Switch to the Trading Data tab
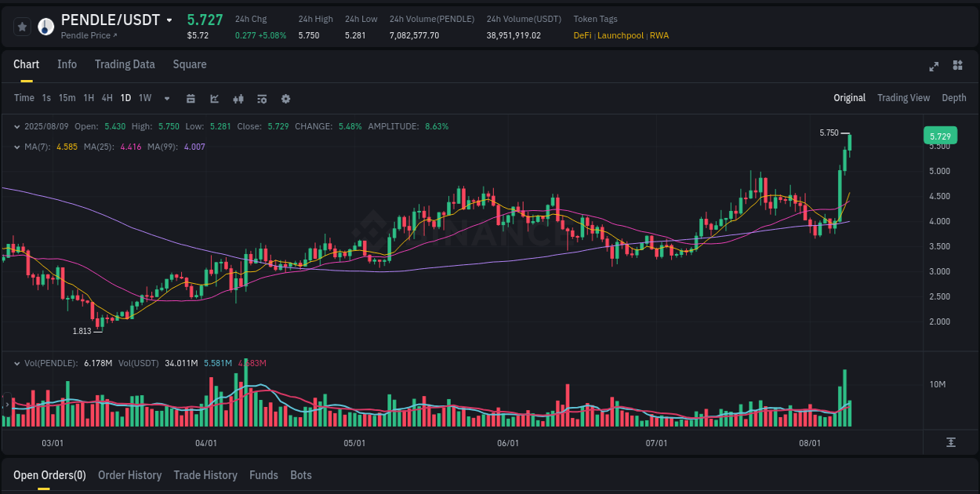 click(124, 64)
